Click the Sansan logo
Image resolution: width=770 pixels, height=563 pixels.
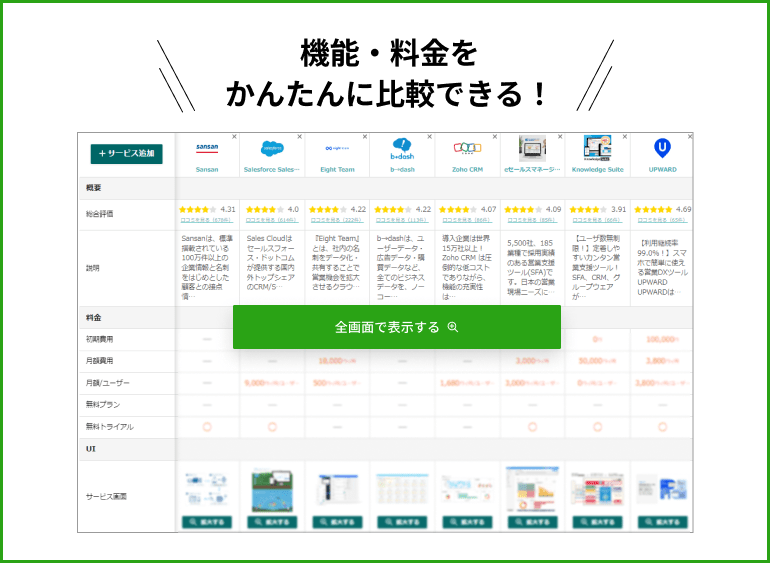click(x=207, y=148)
